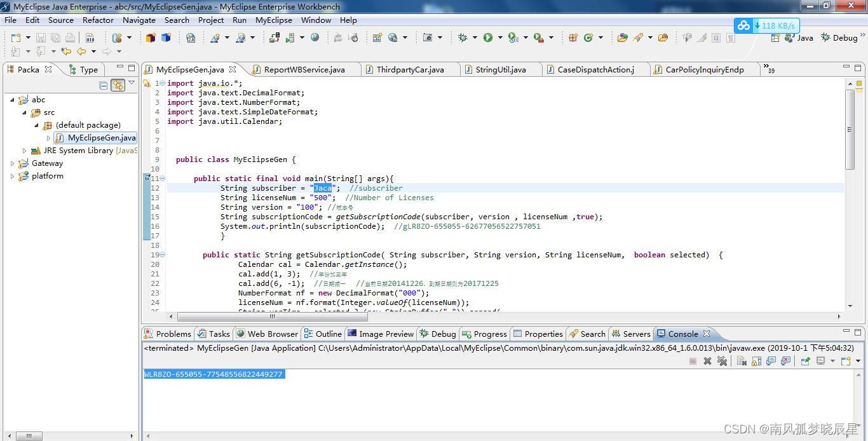Select the Run icon to execute the program
The height and width of the screenshot is (441, 868).
[x=487, y=37]
